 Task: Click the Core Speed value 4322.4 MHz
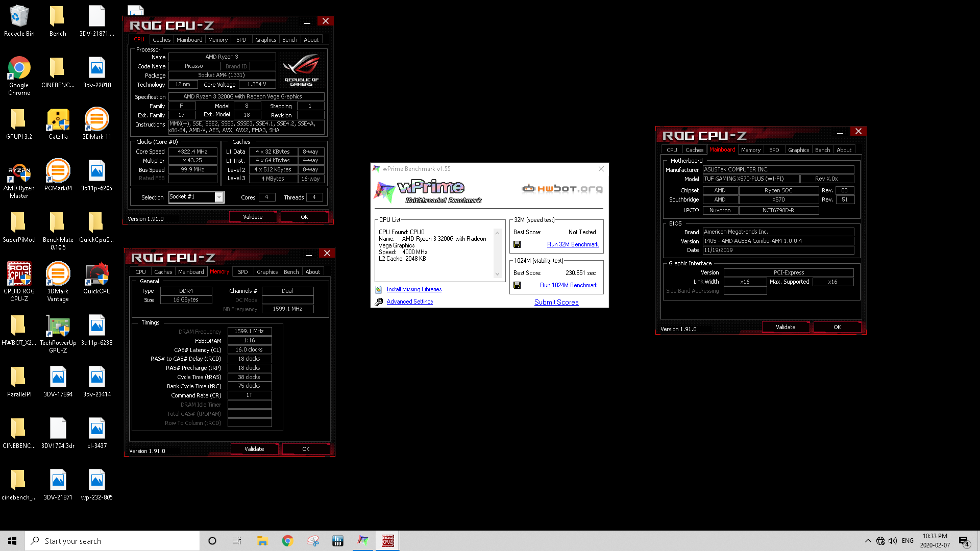pyautogui.click(x=192, y=152)
